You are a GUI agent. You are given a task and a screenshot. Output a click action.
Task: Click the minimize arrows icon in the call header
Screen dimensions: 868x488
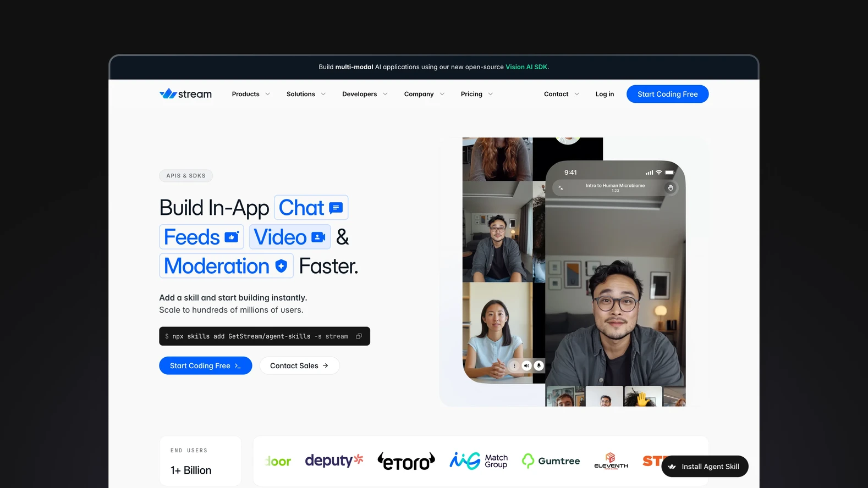(561, 188)
